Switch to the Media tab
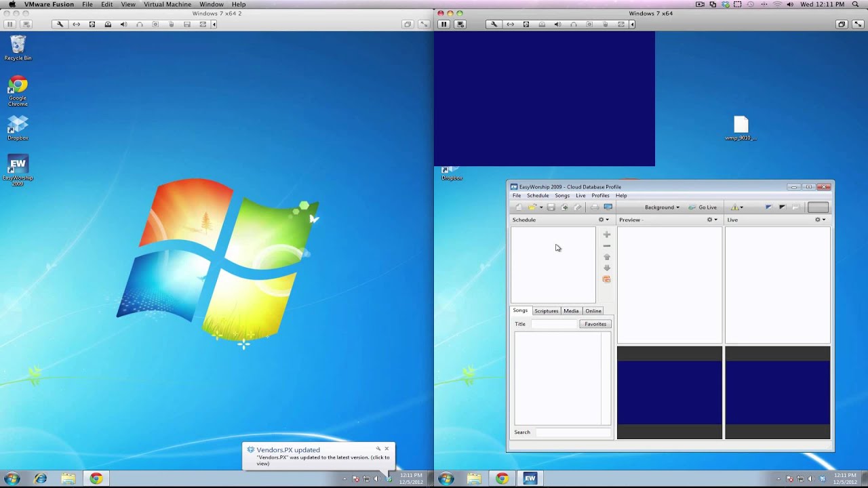 pyautogui.click(x=571, y=311)
